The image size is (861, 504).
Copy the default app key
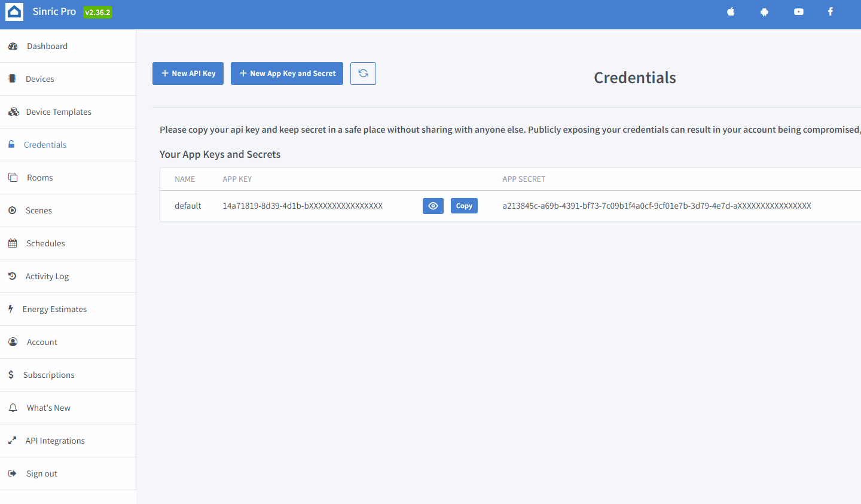click(x=464, y=206)
